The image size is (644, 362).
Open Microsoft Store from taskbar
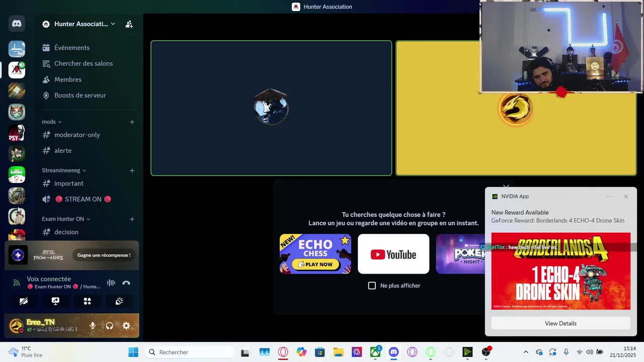[x=319, y=352]
